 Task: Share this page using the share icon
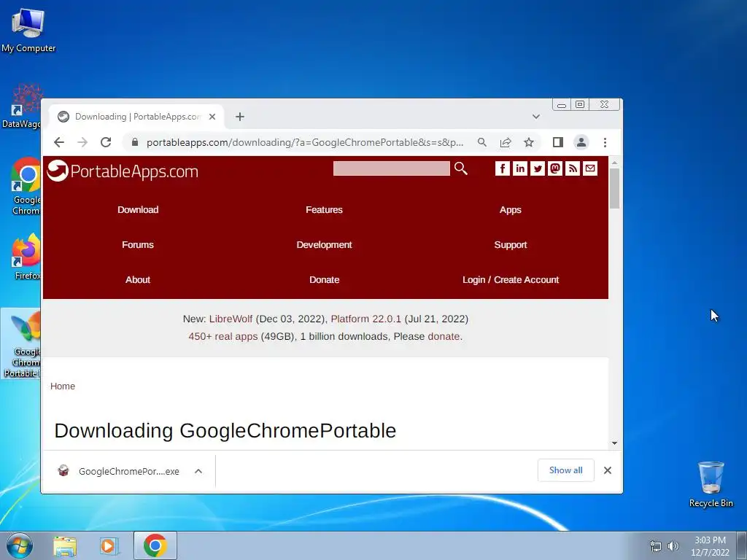pos(506,142)
